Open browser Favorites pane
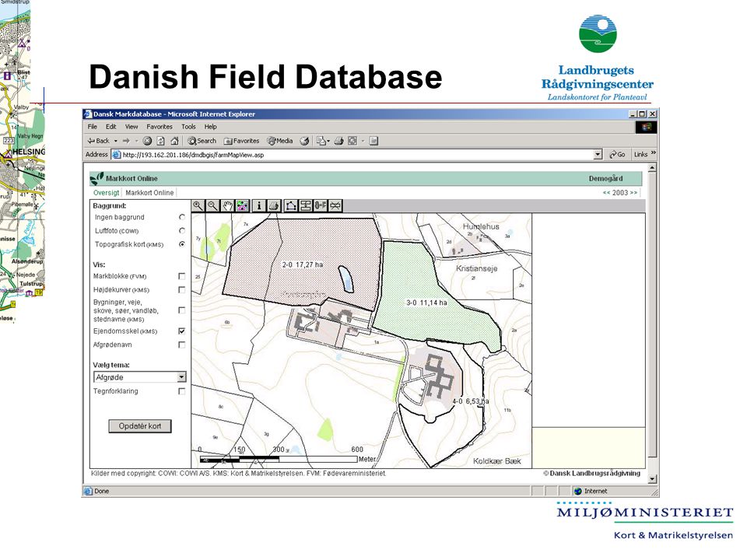Viewport: 747px width, 560px height. tap(241, 141)
